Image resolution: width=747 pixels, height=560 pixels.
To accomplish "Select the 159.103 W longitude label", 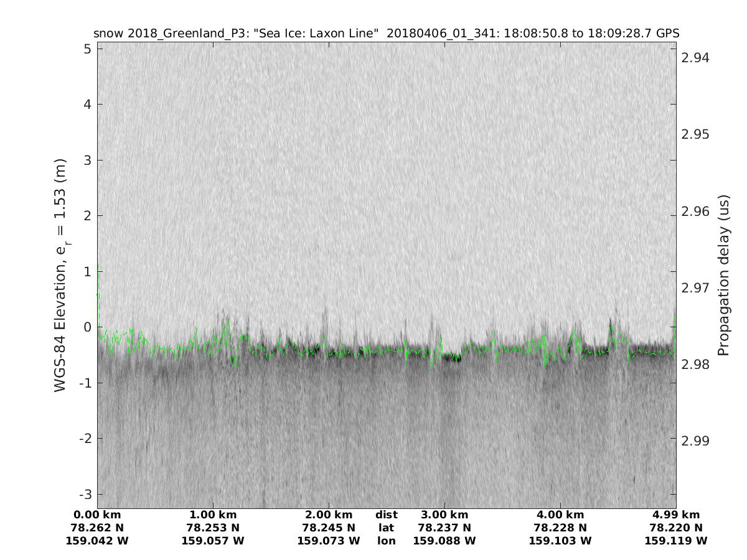I will 560,541.
